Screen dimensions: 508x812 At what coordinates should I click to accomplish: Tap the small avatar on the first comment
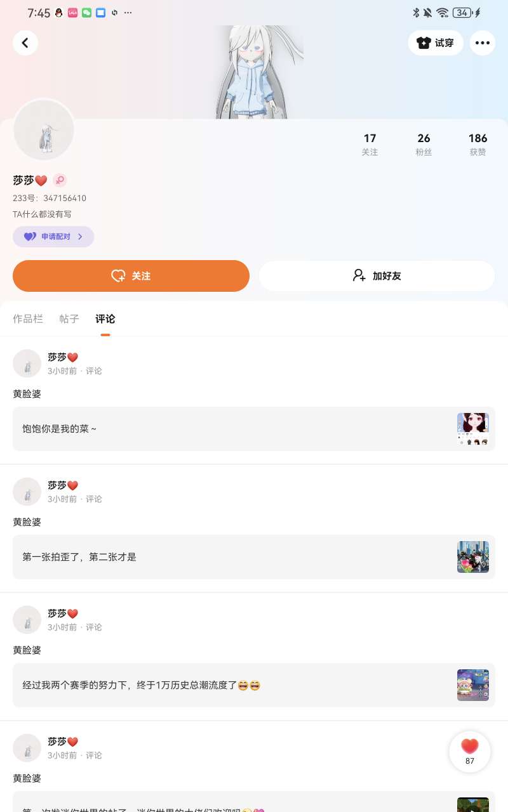(27, 363)
